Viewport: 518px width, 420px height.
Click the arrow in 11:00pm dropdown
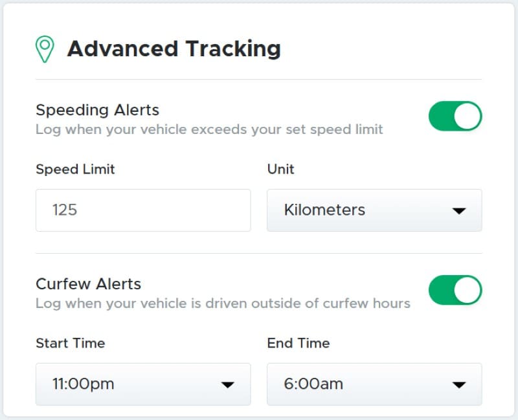(228, 384)
